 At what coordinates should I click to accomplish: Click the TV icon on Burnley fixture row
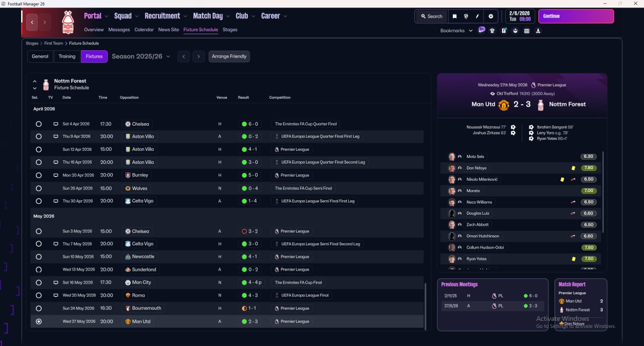tap(56, 176)
